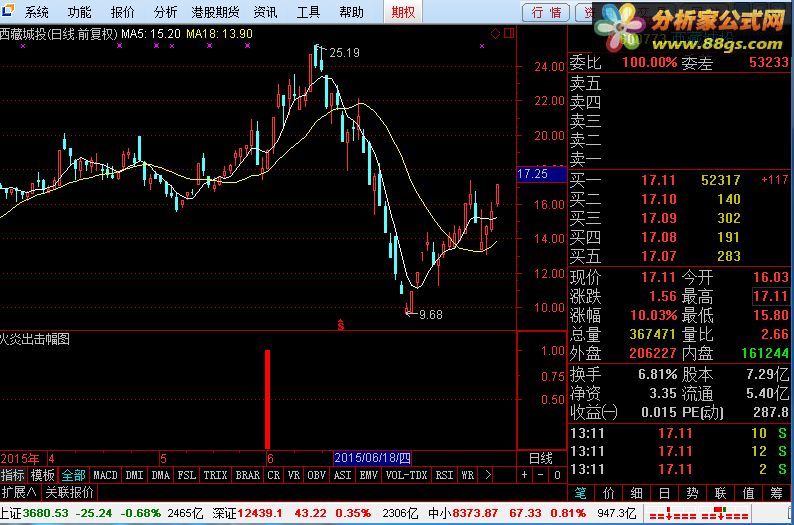Click the second red-green status indicator icon
This screenshot has width=794, height=525.
(725, 514)
